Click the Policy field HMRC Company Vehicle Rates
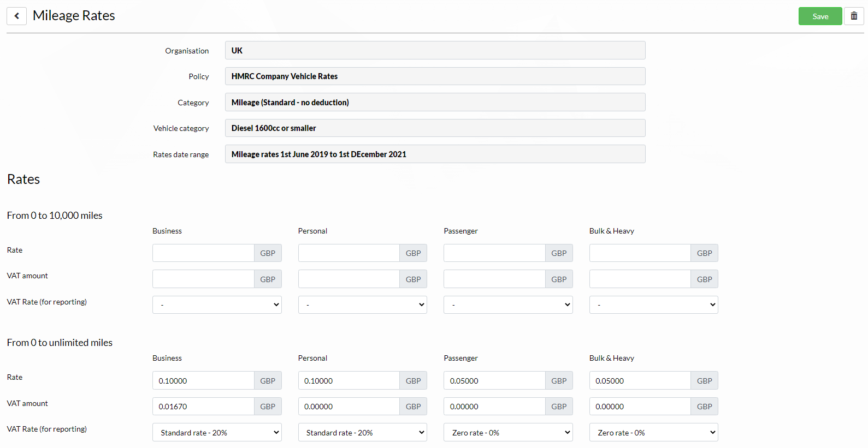Image resolution: width=868 pixels, height=448 pixels. 435,76
